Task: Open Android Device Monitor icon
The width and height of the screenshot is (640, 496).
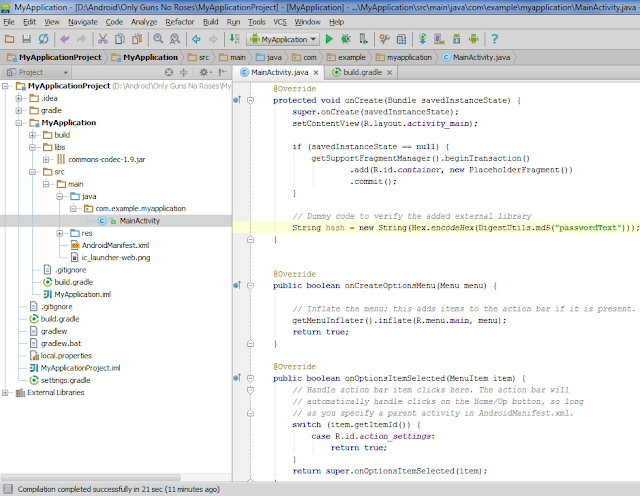Action: (473, 39)
